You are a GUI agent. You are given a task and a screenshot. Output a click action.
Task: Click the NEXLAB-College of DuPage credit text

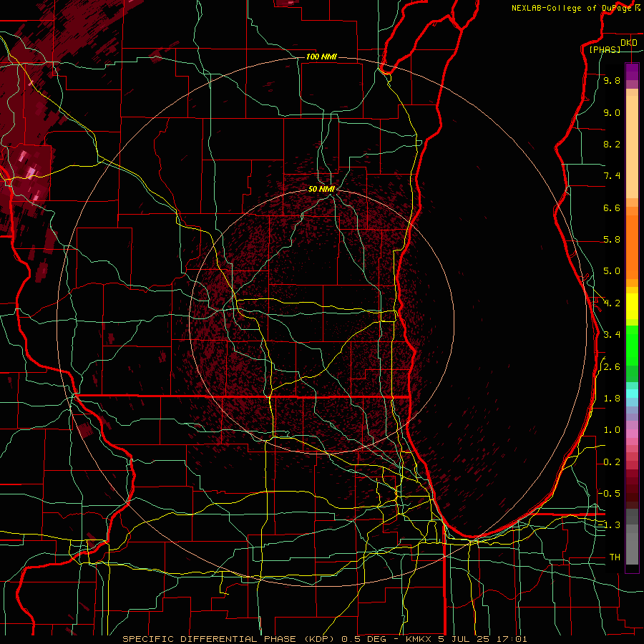point(572,8)
